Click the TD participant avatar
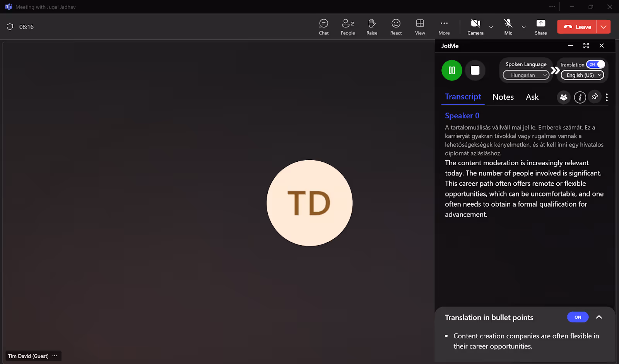Screen dimensions: 619x364 (x=309, y=203)
